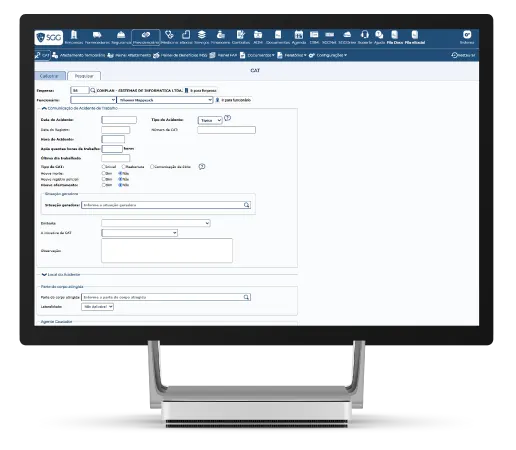Select Sim for Houve morte

104,173
